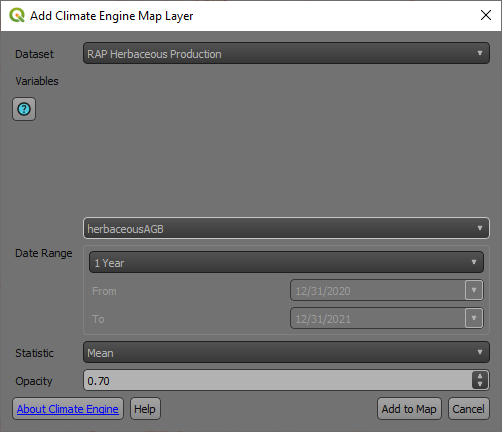This screenshot has width=502, height=432.
Task: Click the To label in Date Range
Action: [x=98, y=319]
